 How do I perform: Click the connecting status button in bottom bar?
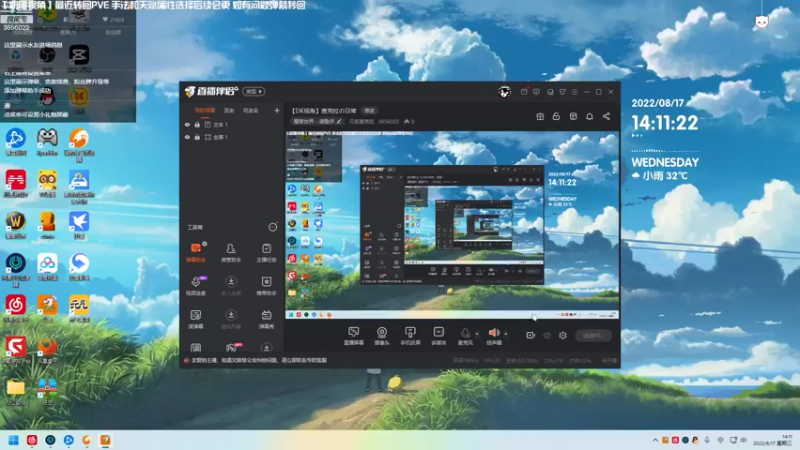coord(593,335)
